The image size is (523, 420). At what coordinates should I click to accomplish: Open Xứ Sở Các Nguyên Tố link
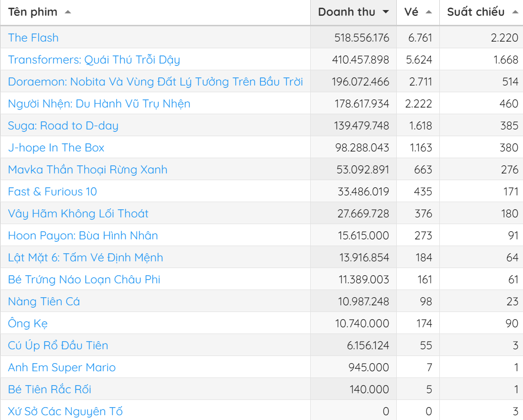pyautogui.click(x=65, y=411)
